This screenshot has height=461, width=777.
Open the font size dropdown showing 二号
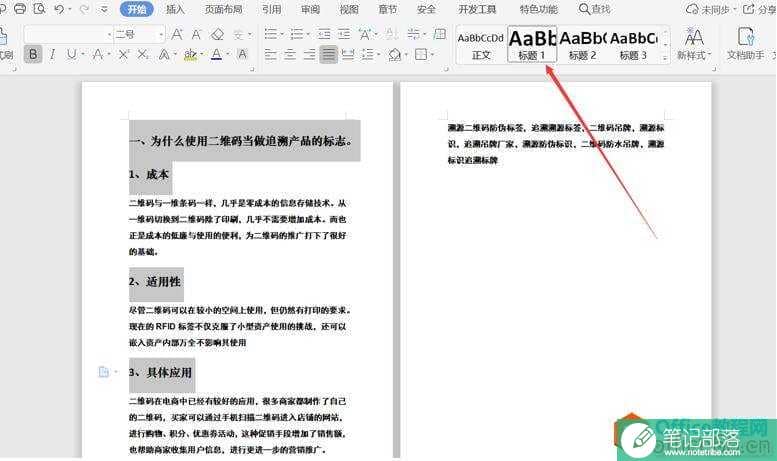161,35
